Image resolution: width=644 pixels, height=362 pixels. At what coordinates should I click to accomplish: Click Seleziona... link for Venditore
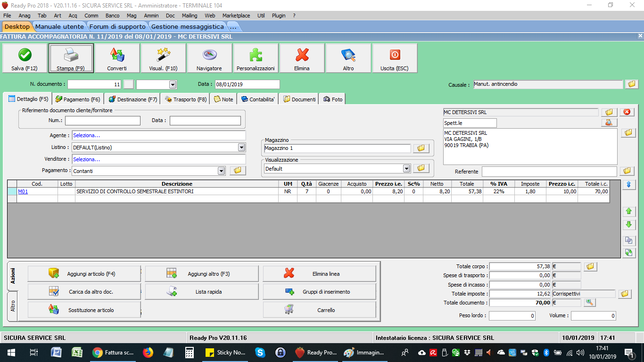[87, 159]
